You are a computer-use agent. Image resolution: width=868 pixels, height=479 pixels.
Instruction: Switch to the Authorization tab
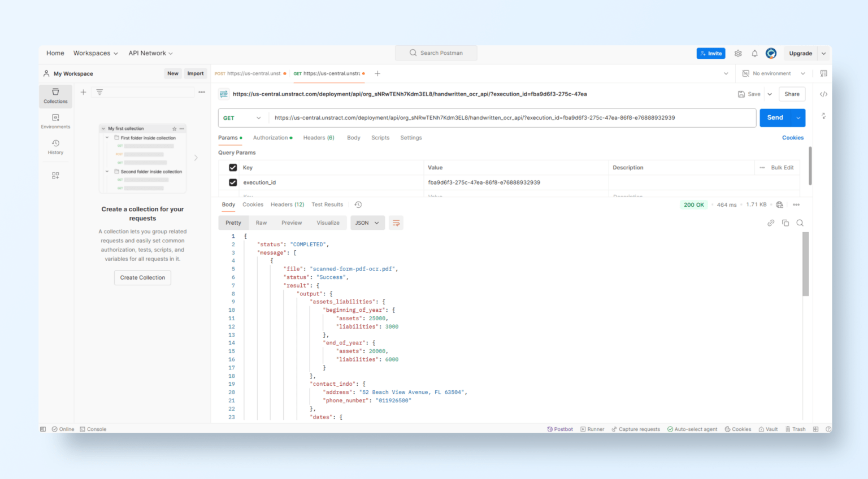[270, 137]
